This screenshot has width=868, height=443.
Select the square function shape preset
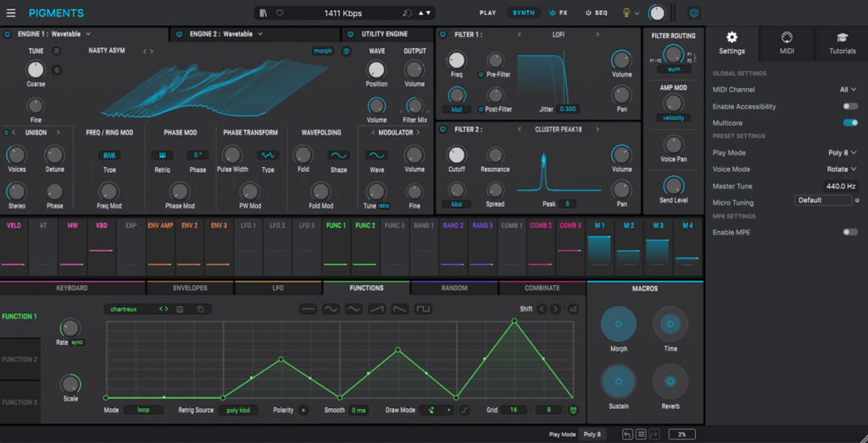(423, 309)
